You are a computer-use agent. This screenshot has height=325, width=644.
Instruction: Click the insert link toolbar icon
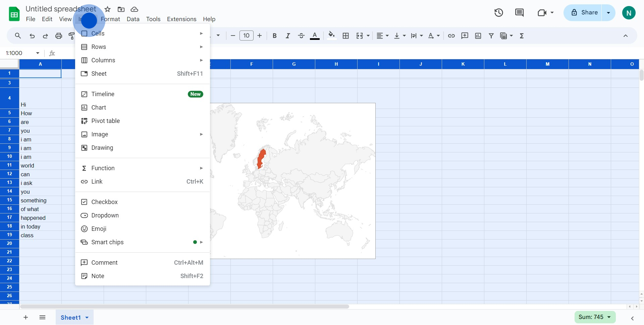451,36
